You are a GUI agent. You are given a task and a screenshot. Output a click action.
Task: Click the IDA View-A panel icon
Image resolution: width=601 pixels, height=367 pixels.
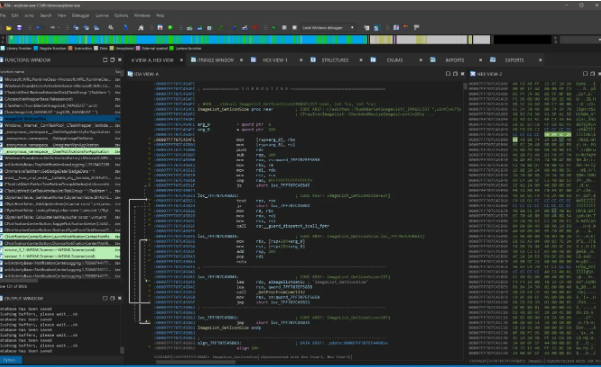130,74
